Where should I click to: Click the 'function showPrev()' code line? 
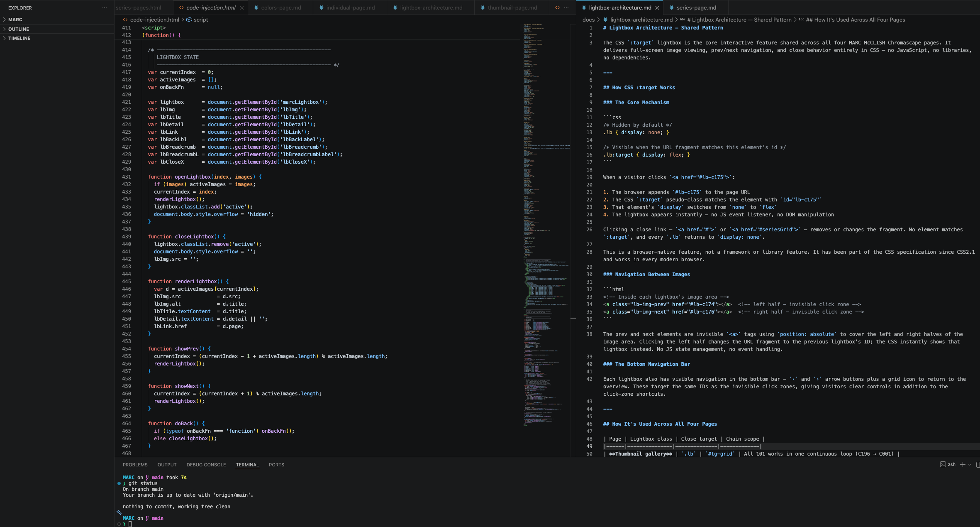tap(179, 349)
